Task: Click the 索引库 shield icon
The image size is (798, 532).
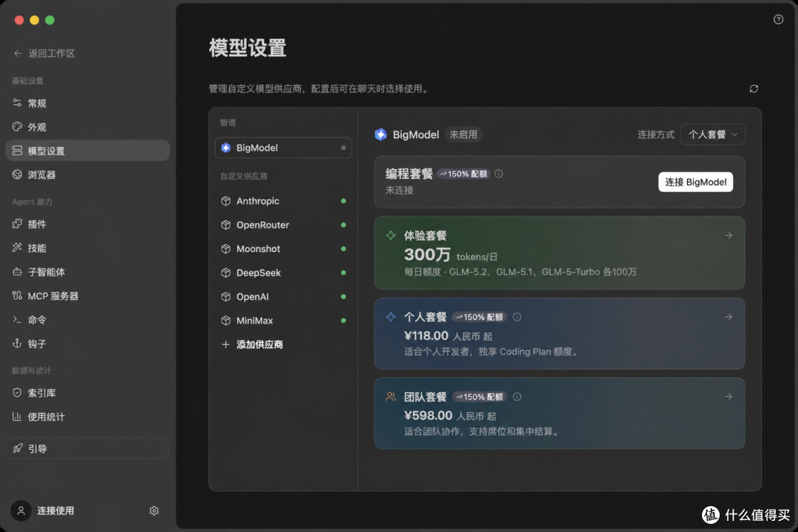Action: (x=17, y=392)
